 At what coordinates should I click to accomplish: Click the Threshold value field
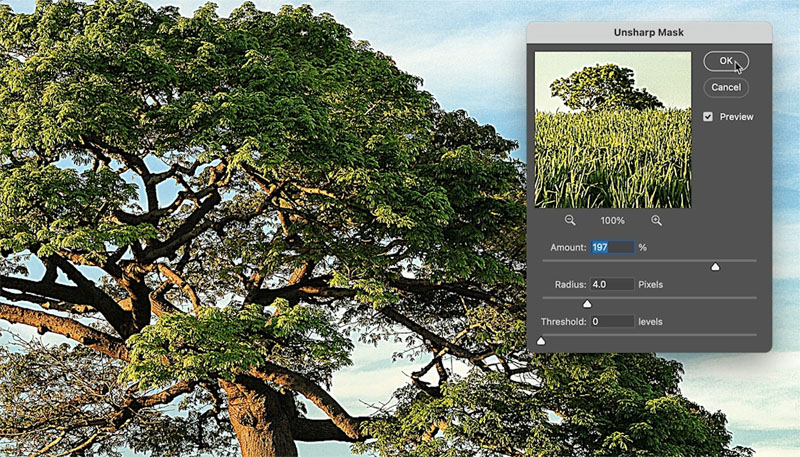coord(612,322)
